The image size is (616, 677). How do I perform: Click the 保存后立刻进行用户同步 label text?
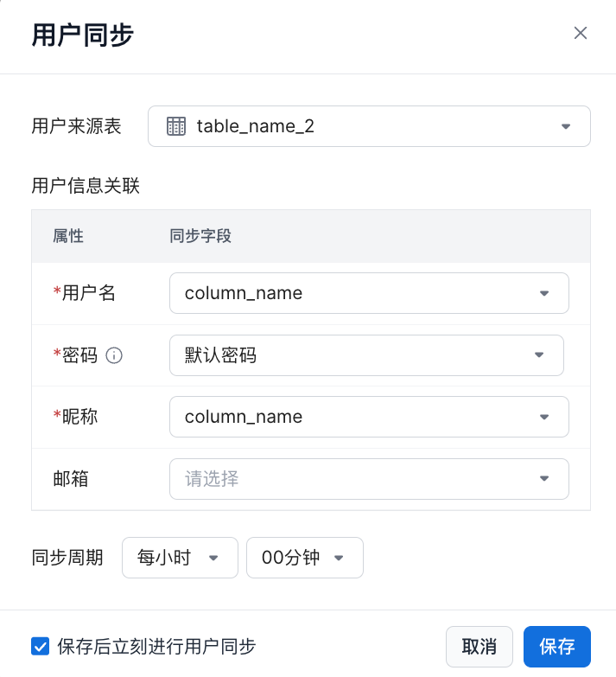point(156,646)
